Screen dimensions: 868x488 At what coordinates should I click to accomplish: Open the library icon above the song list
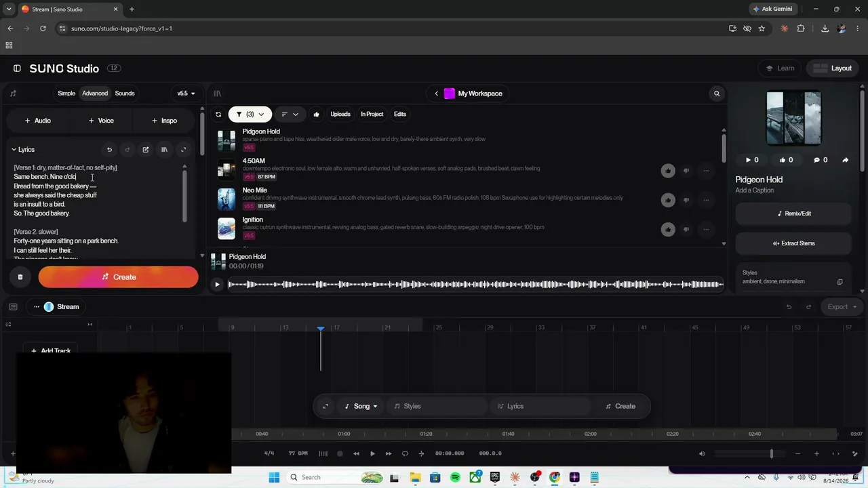click(x=217, y=94)
